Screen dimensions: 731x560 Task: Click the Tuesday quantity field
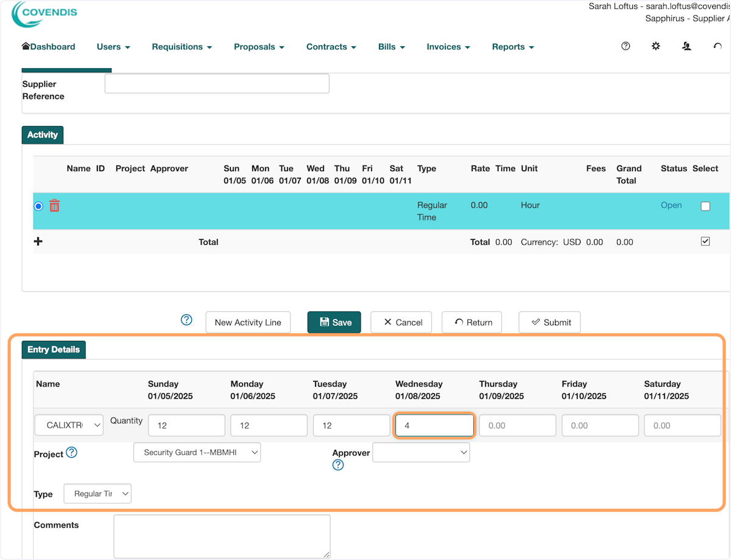coord(351,425)
